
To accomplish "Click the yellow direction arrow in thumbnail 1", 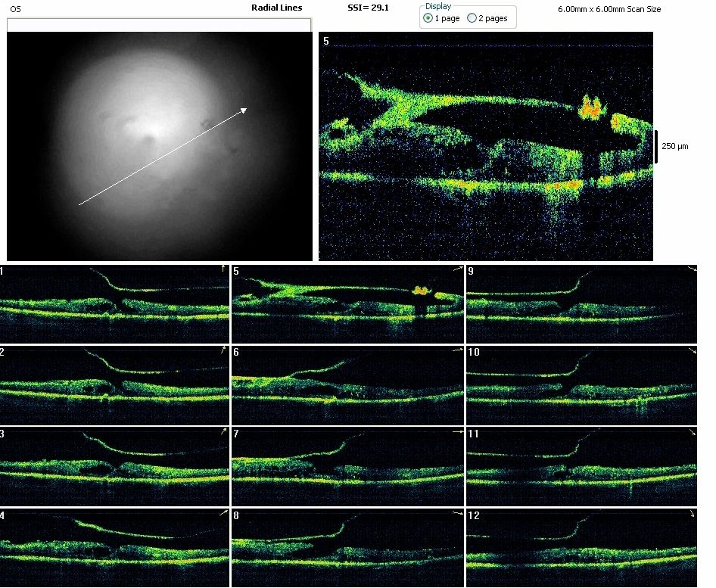I will pyautogui.click(x=223, y=269).
